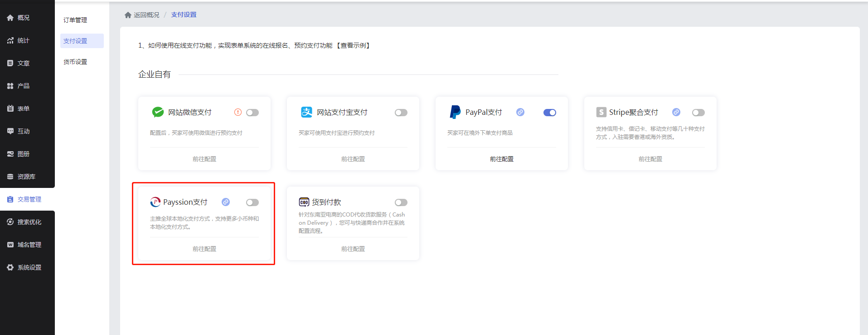Click the link icon next to PayPal支付
The height and width of the screenshot is (335, 868).
pos(520,112)
